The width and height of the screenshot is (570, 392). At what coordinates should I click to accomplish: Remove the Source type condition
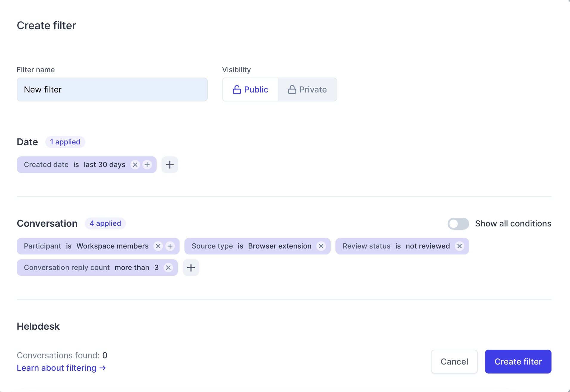321,246
